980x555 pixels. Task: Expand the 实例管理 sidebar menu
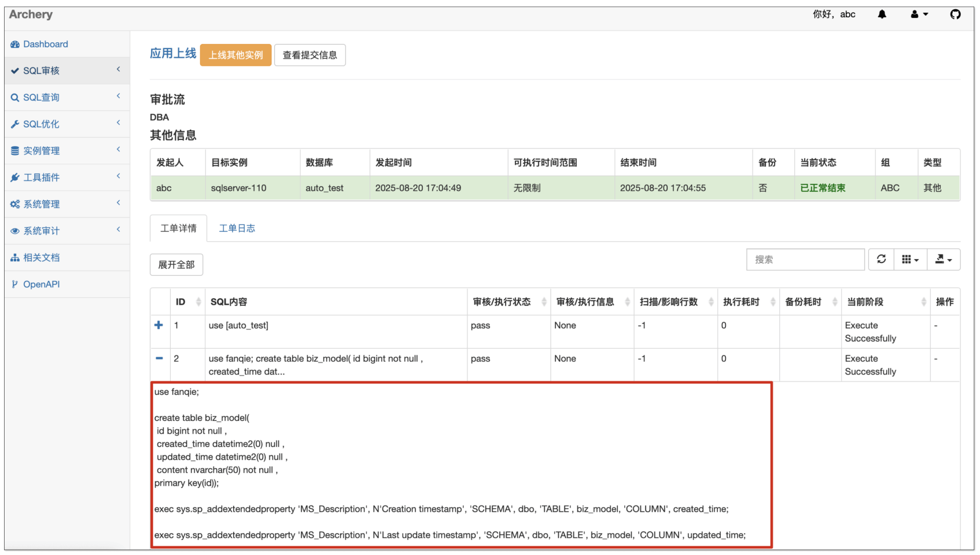[x=67, y=150]
